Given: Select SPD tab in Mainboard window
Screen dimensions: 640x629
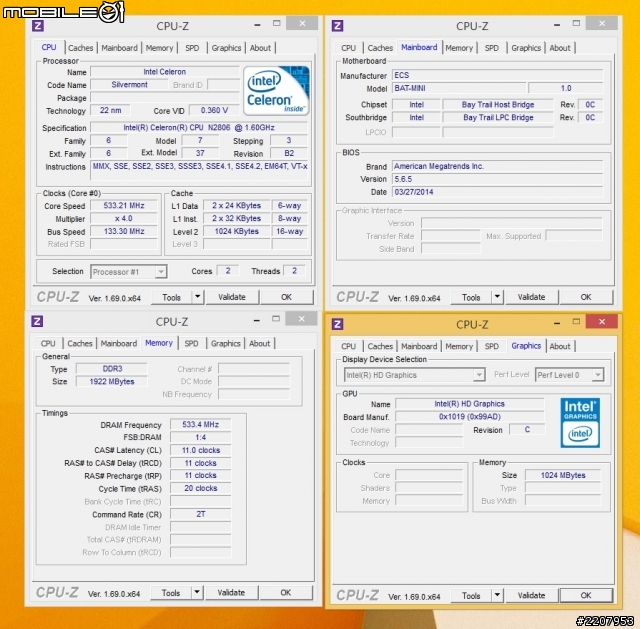Looking at the screenshot, I should (x=491, y=48).
